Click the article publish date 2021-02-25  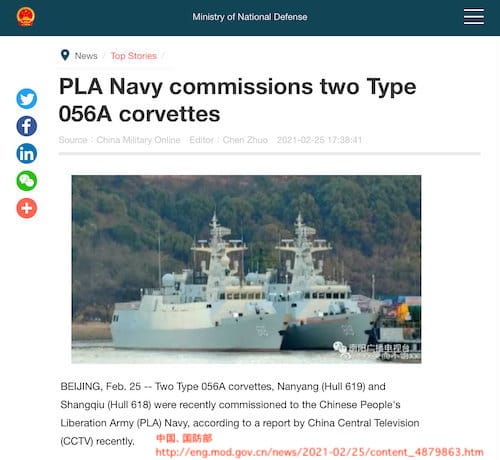coord(301,140)
